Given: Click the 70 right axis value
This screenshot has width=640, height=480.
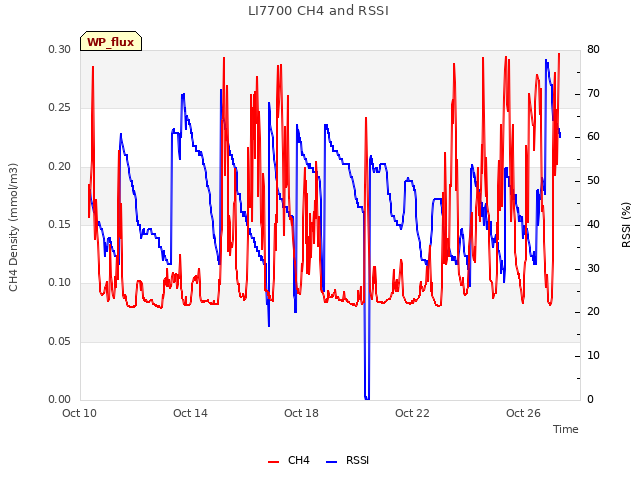Looking at the screenshot, I should click(593, 93).
